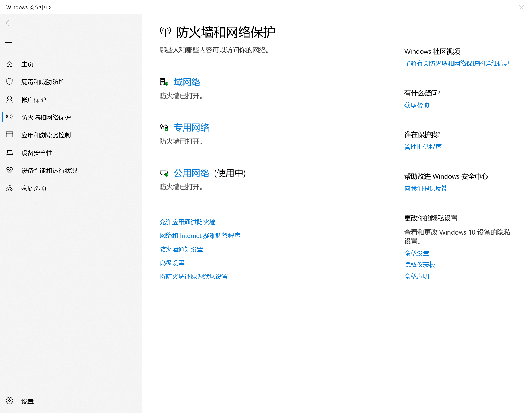The image size is (532, 413).
Task: Click the home icon in sidebar
Action: [9, 64]
